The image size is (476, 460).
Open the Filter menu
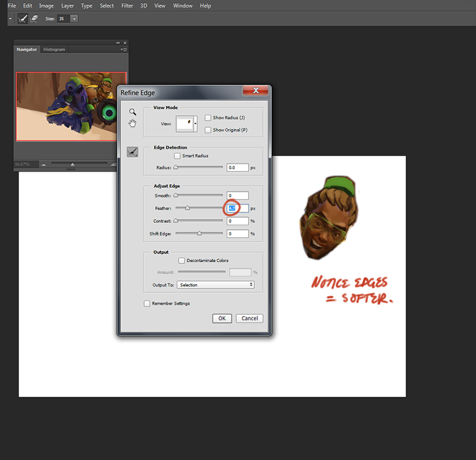click(x=127, y=6)
